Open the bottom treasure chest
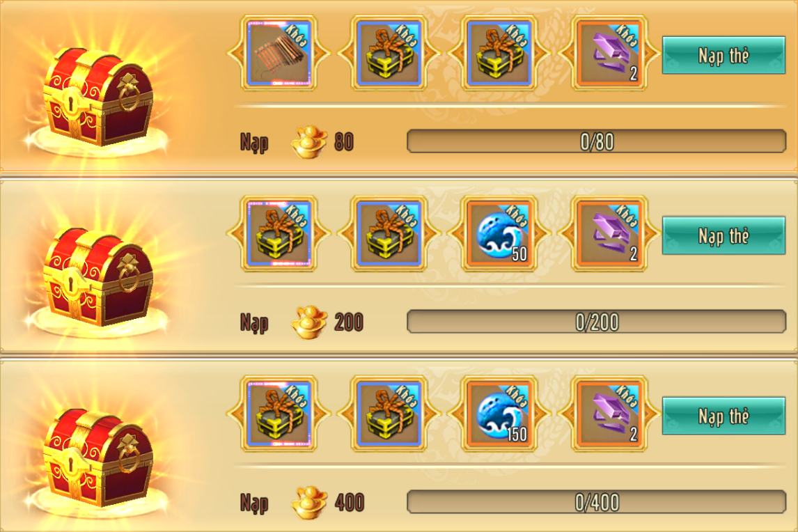Viewport: 798px width, 532px height. point(98,458)
